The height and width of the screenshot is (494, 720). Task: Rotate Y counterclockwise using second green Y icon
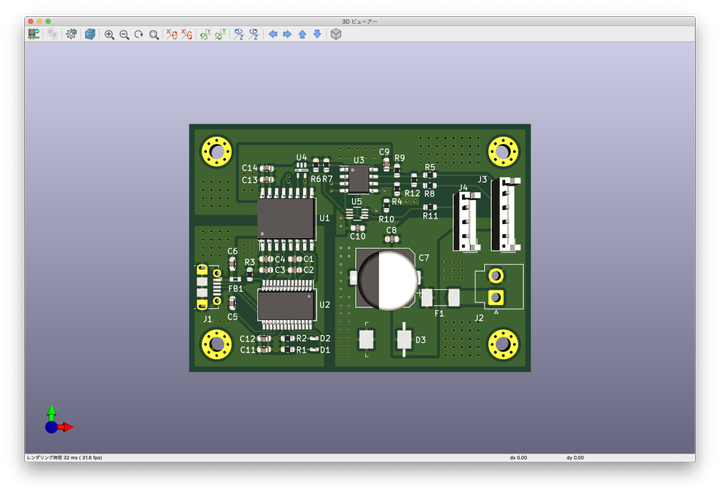220,34
